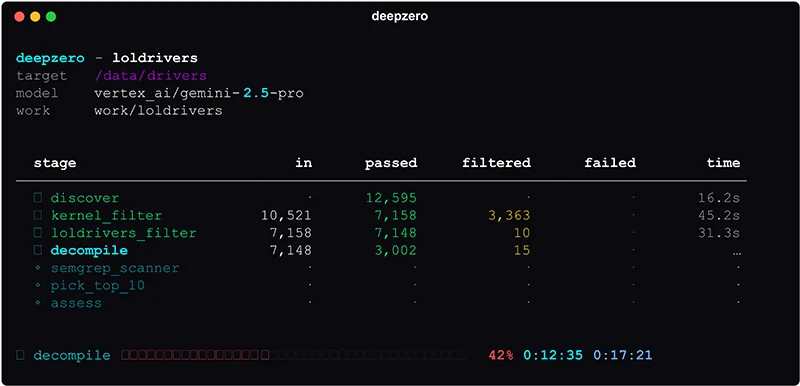Click the 10 filtered count
Screen dimensions: 800x386
click(x=522, y=233)
